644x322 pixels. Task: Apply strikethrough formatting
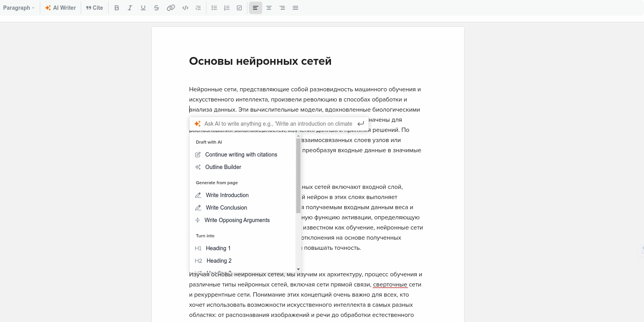[x=156, y=8]
